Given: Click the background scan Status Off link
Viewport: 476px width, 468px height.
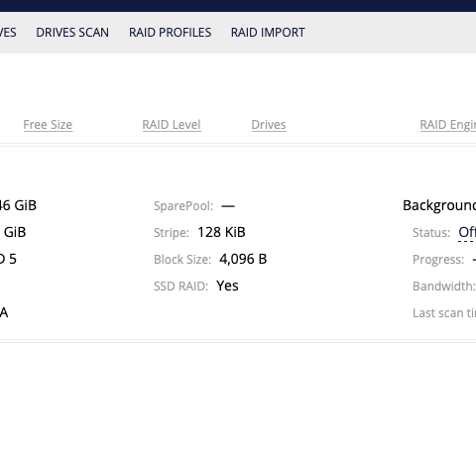Looking at the screenshot, I should (x=467, y=232).
